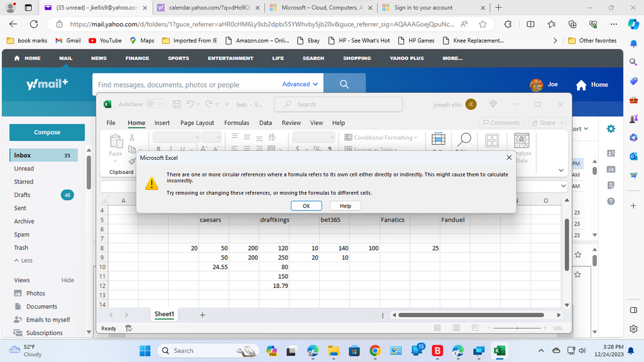Image resolution: width=644 pixels, height=362 pixels.
Task: Select cell with value 18.79
Action: pyautogui.click(x=274, y=285)
